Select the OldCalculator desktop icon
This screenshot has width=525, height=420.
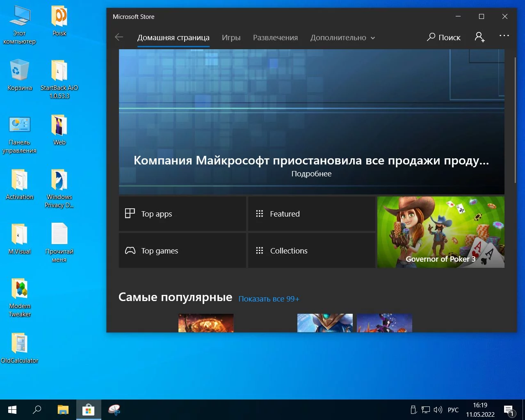pos(19,348)
